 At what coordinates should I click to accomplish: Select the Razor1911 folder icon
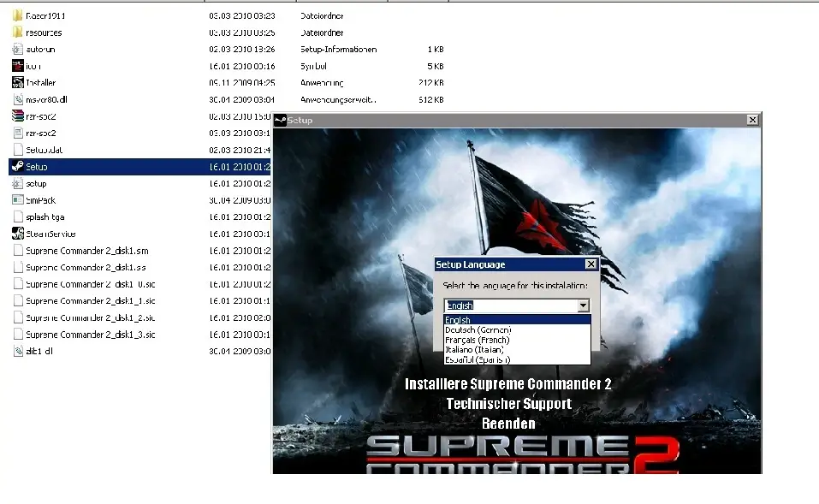point(18,15)
